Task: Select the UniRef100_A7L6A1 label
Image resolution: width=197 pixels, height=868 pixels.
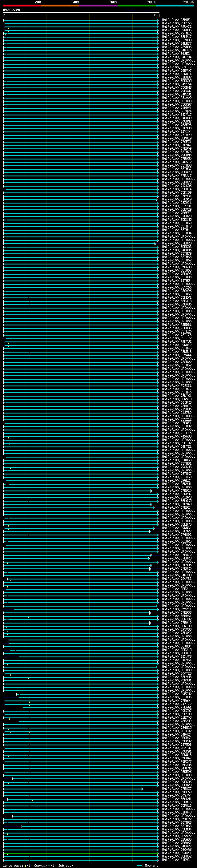Action: [x=177, y=708]
